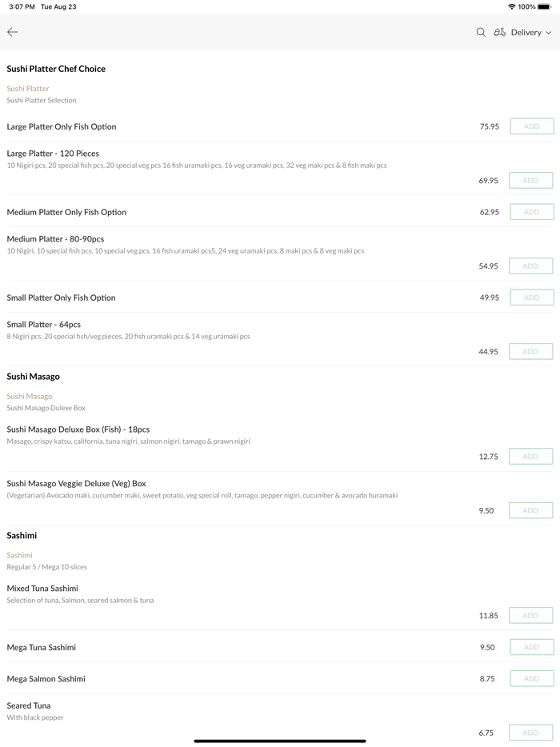Check the battery status icon
Image resolution: width=560 pixels, height=747 pixels.
(x=544, y=6)
